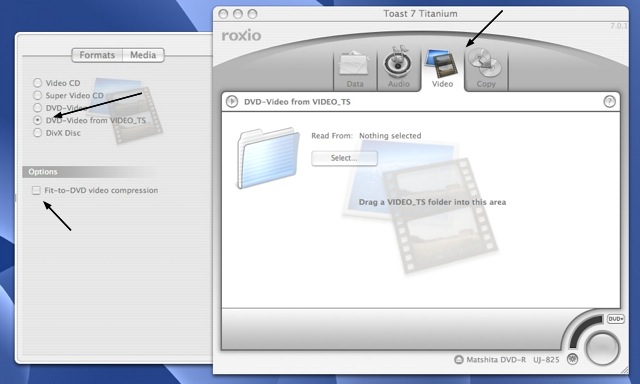This screenshot has width=640, height=384.
Task: Close the Toast 7 Titanium window
Action: [x=223, y=14]
